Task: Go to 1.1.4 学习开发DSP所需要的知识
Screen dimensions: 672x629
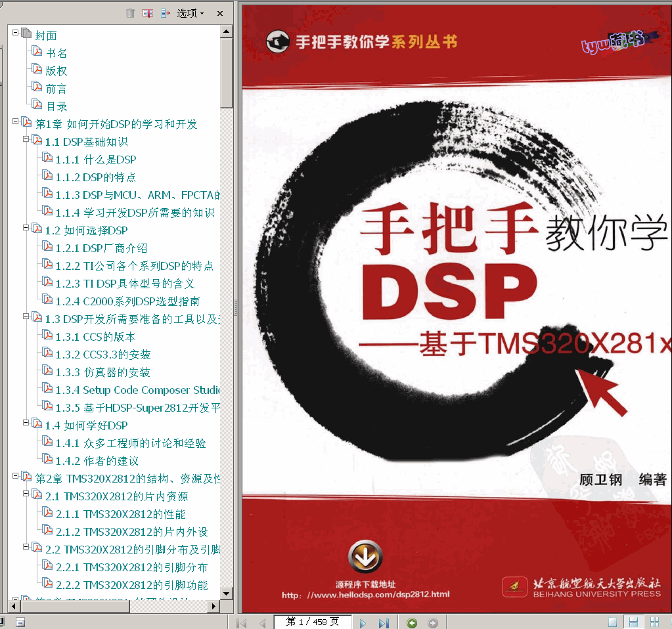Action: point(135,213)
